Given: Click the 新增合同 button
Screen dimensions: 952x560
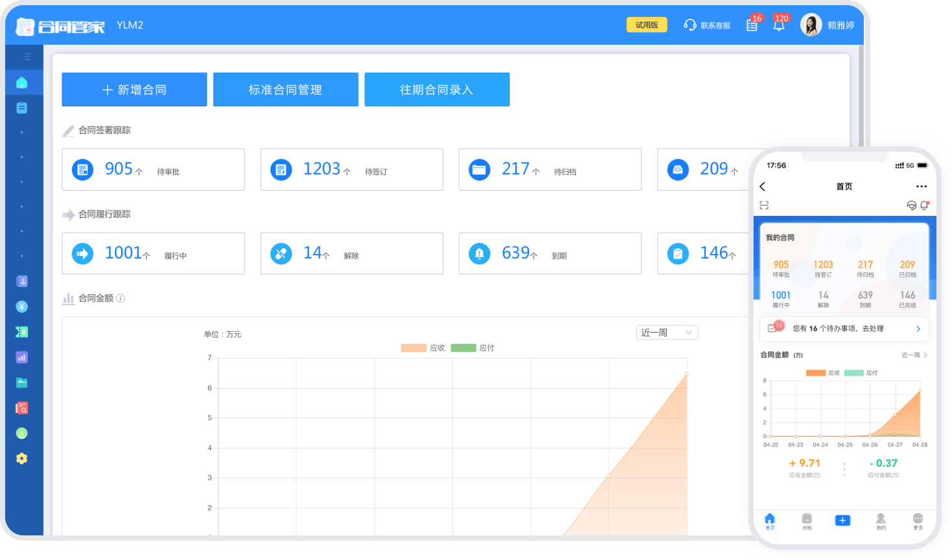Looking at the screenshot, I should point(134,89).
